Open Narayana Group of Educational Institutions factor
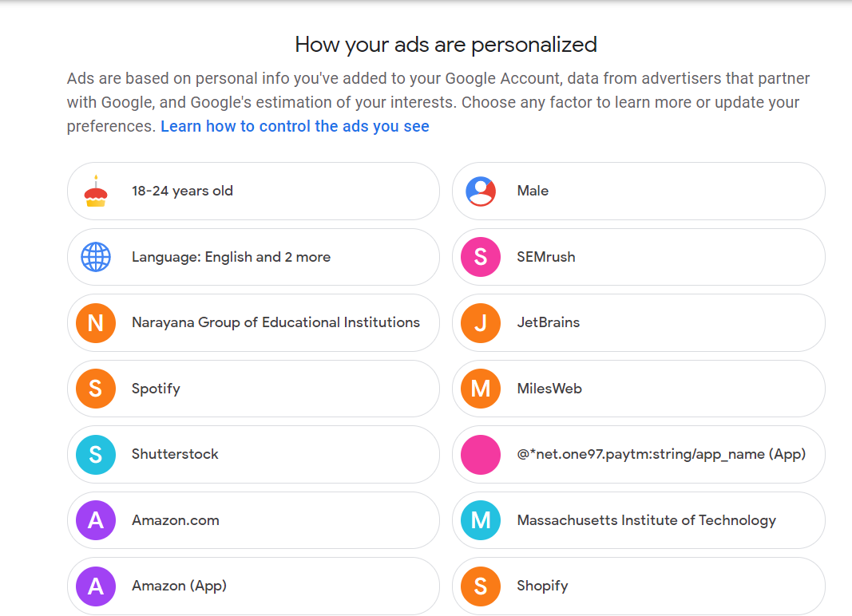Viewport: 852px width, 616px height. point(275,323)
